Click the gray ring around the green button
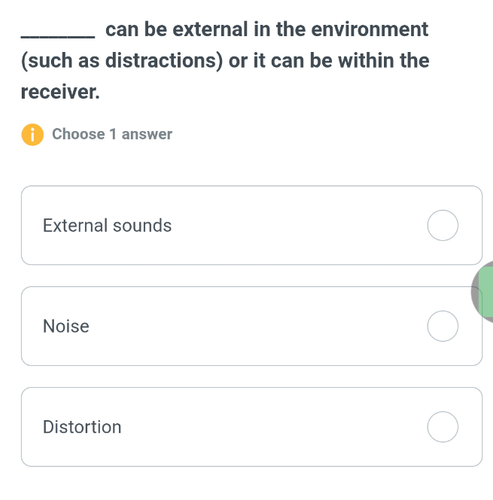The height and width of the screenshot is (500, 493). [475, 292]
